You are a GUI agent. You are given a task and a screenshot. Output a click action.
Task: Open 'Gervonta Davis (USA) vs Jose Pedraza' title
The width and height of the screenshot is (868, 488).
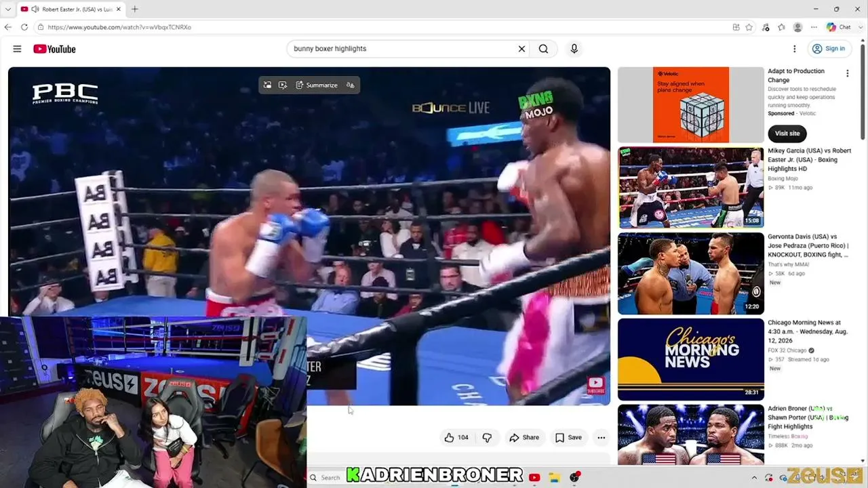(808, 246)
